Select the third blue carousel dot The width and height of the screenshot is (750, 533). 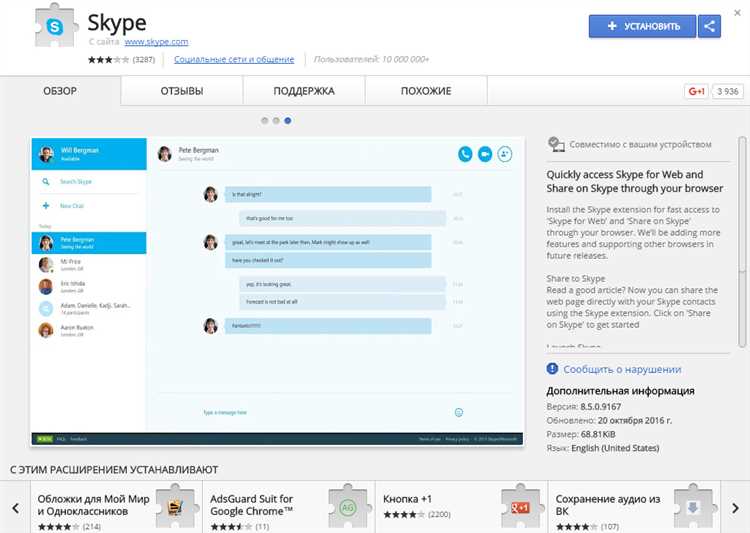288,120
